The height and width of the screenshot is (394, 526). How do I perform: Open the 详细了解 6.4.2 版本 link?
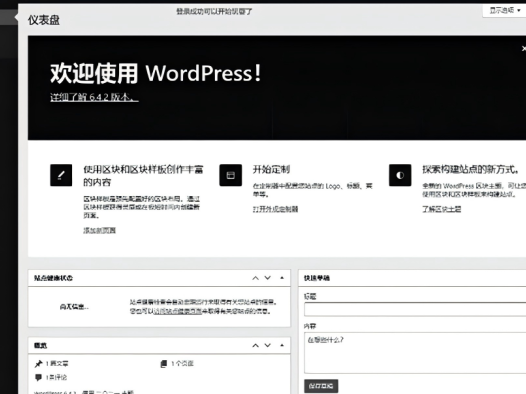click(94, 97)
